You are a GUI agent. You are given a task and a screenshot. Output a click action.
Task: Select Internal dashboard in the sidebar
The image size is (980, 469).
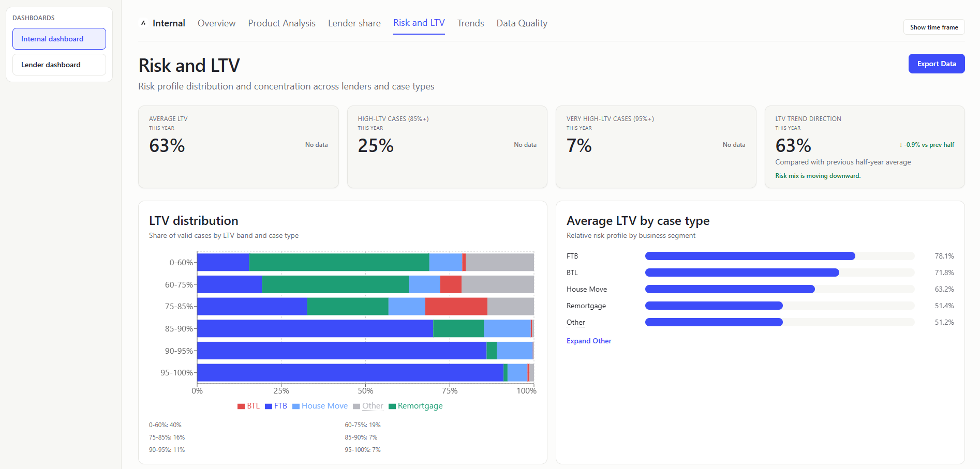click(58, 38)
